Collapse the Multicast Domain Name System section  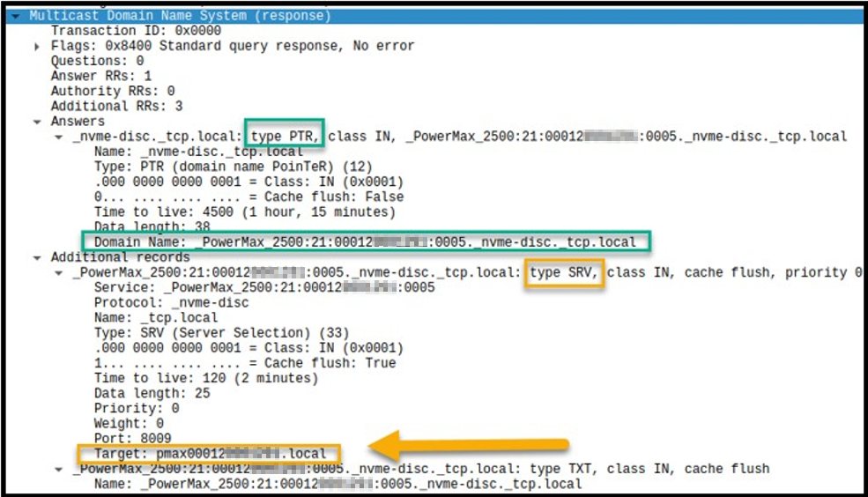pos(15,16)
